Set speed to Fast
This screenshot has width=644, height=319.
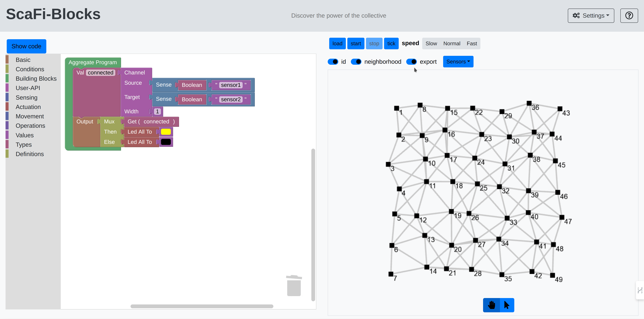pos(472,43)
